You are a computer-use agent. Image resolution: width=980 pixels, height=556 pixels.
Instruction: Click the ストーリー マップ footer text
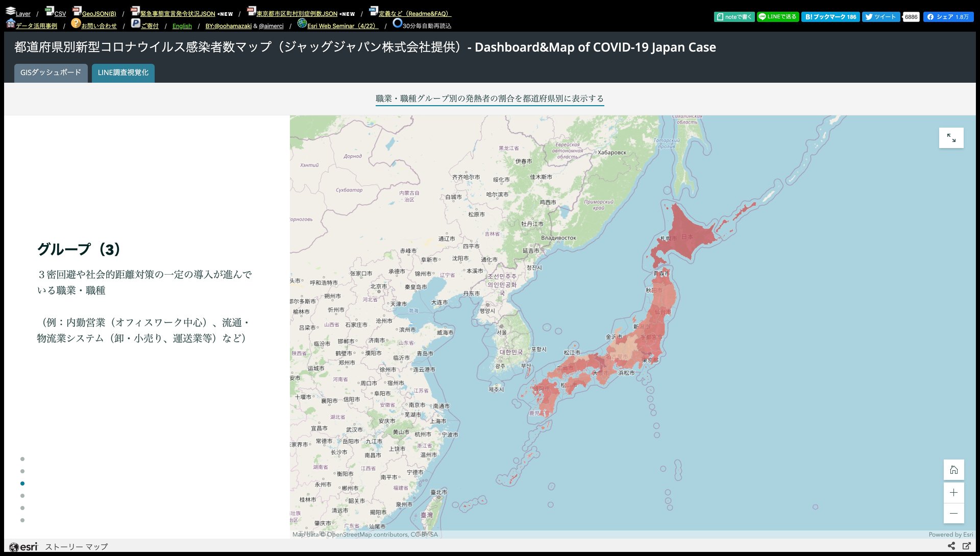tap(77, 547)
